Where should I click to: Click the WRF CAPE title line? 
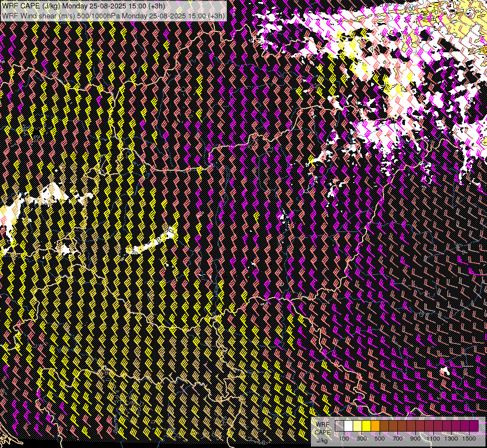[x=84, y=6]
